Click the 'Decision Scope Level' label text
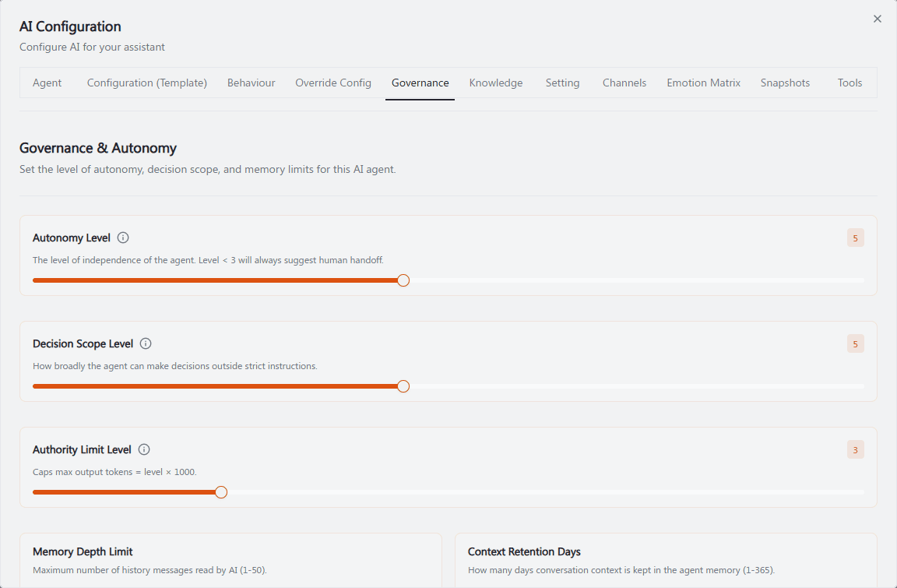This screenshot has height=588, width=897. point(83,343)
